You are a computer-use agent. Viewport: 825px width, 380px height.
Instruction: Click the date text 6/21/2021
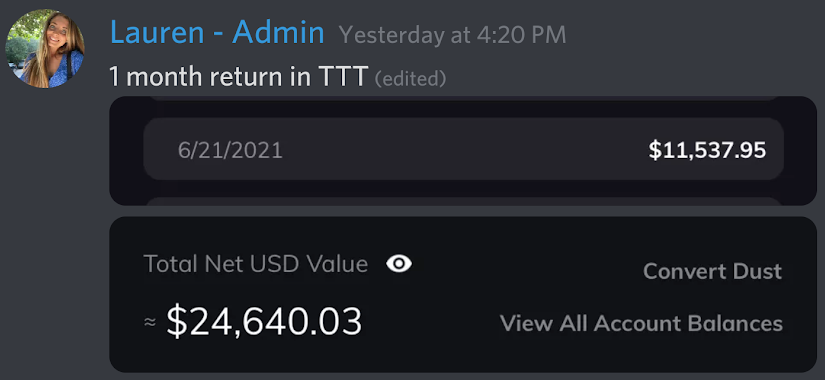230,151
